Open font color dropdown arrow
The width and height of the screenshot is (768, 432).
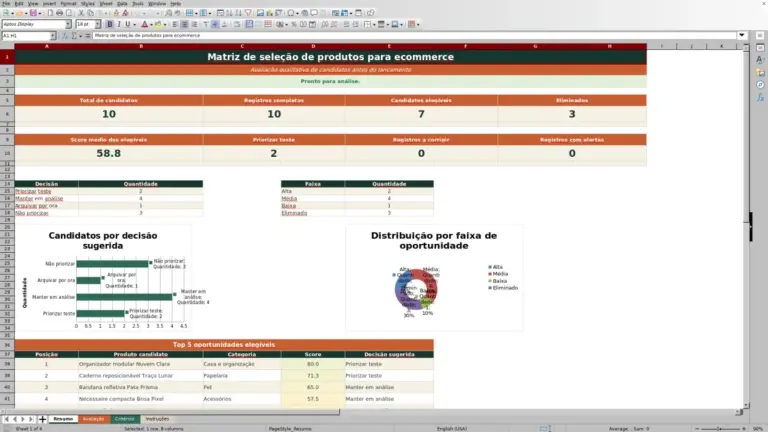pos(151,24)
